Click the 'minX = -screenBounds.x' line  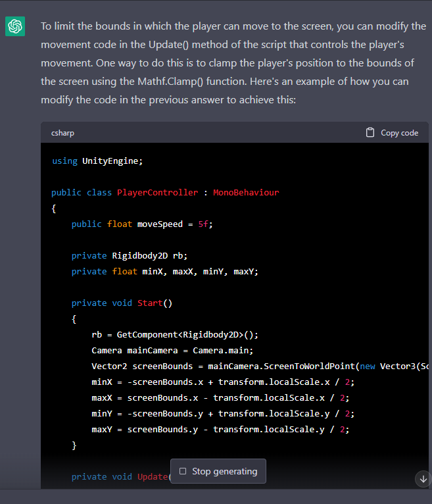[x=223, y=382]
